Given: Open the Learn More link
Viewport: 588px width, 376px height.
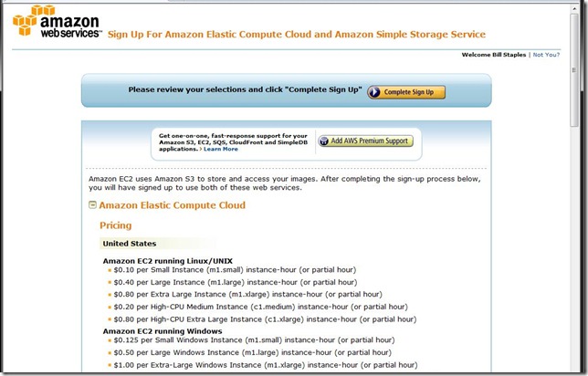Looking at the screenshot, I should click(221, 149).
